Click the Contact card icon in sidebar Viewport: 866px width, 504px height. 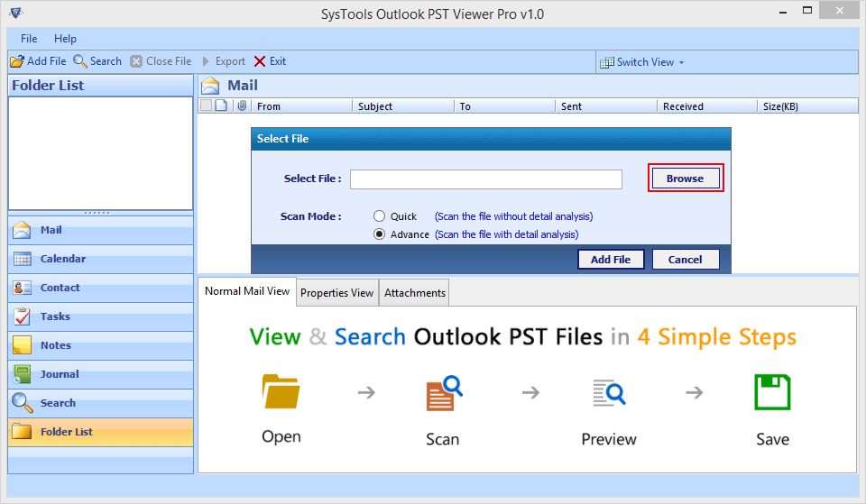22,288
